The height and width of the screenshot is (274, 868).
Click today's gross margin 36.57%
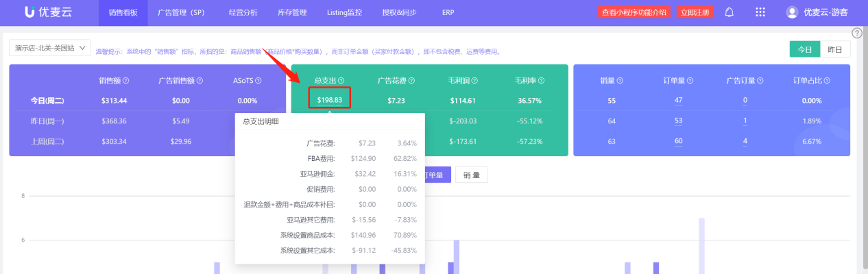(530, 101)
